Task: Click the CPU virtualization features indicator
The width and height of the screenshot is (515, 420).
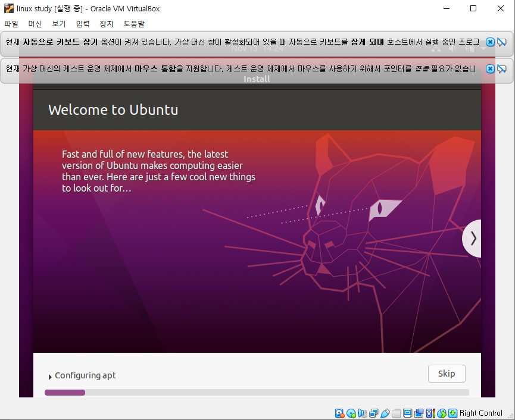Action: (430, 413)
